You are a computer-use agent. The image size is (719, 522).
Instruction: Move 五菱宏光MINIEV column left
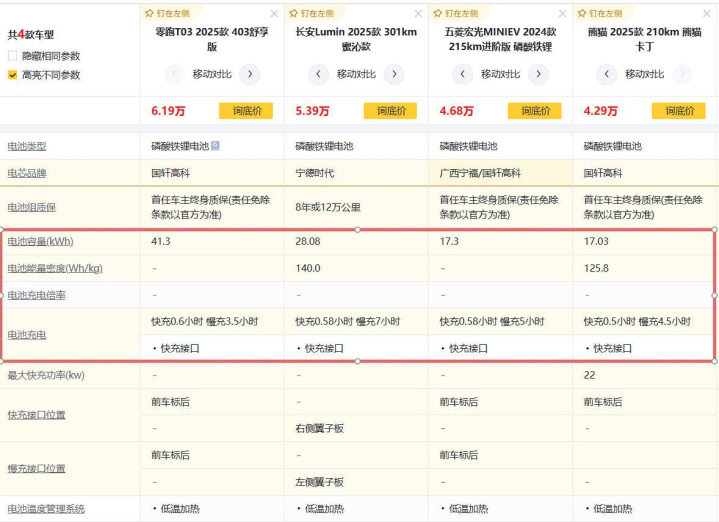point(462,74)
